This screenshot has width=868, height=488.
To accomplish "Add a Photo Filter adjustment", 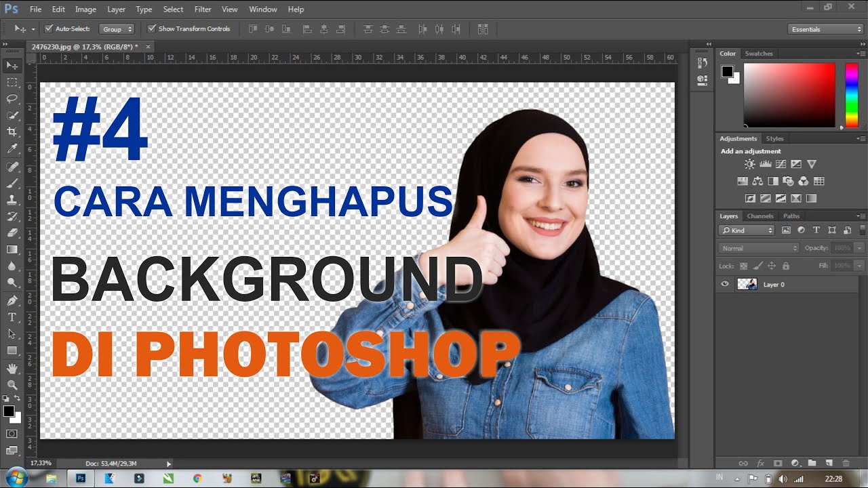I will [788, 181].
